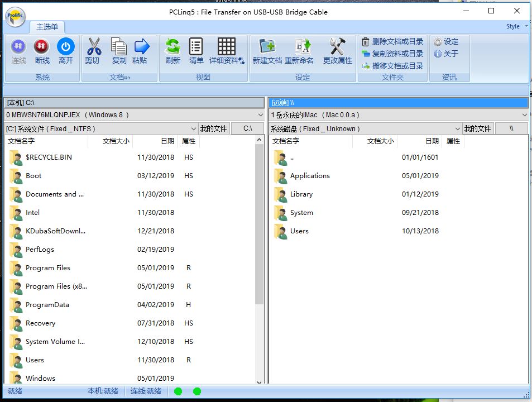Sort local list by 日期 header
Viewport: 532px width, 402px height.
[x=155, y=141]
